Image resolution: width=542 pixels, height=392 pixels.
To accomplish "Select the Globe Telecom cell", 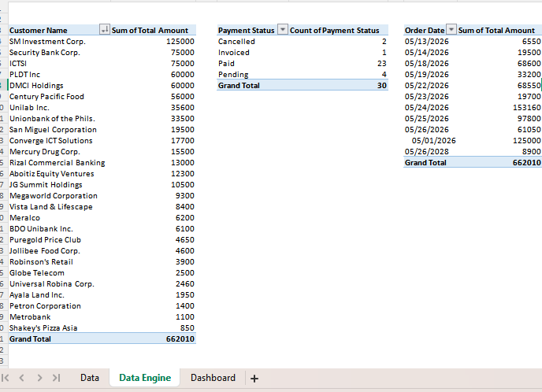I will pos(59,273).
